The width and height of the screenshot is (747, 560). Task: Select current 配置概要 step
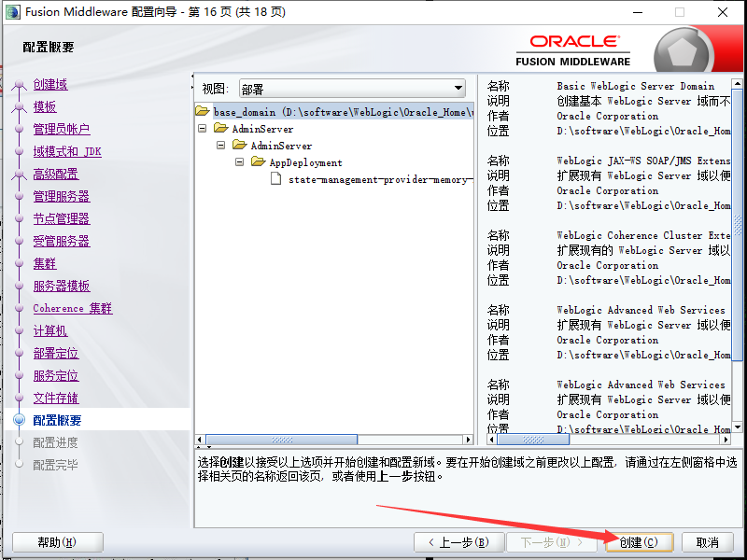point(57,420)
